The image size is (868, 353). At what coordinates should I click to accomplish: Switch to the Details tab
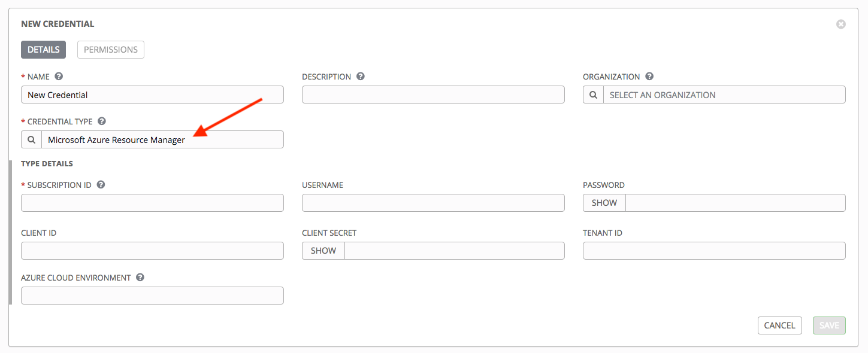pyautogui.click(x=43, y=50)
